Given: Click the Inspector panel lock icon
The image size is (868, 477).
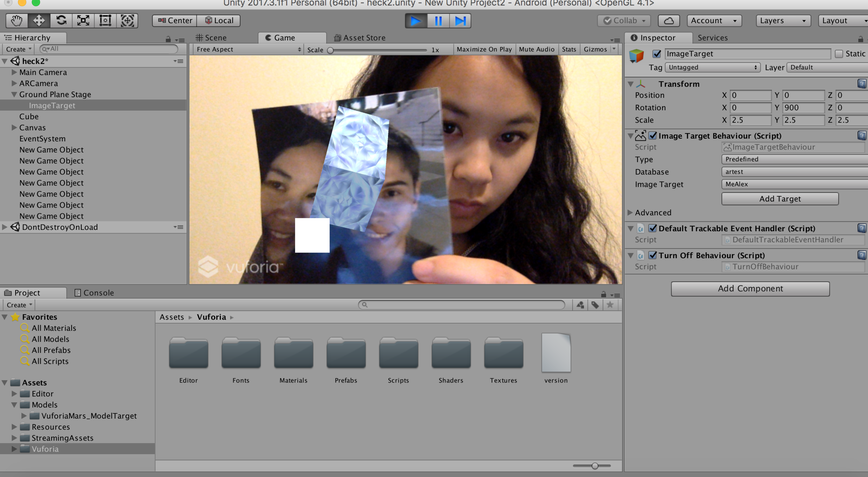Looking at the screenshot, I should (x=860, y=39).
